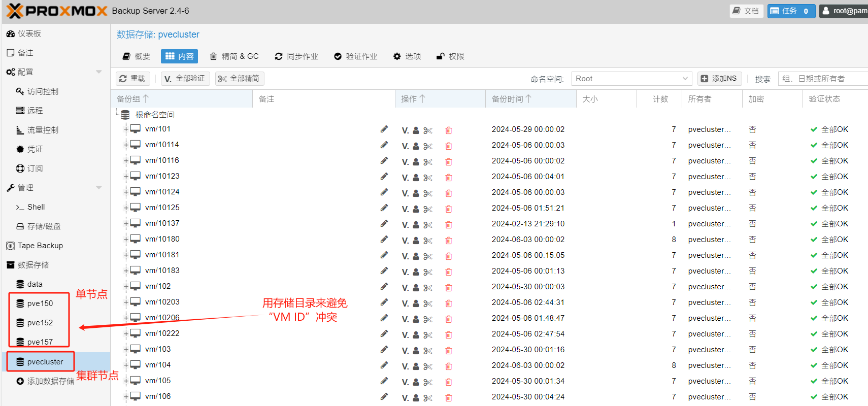Click the 添加NS button
Image resolution: width=868 pixels, height=406 pixels.
click(719, 79)
